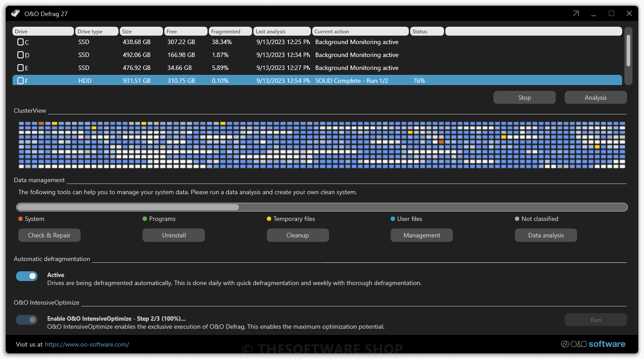644x359 pixels.
Task: Sort by the Size column header
Action: click(x=141, y=31)
